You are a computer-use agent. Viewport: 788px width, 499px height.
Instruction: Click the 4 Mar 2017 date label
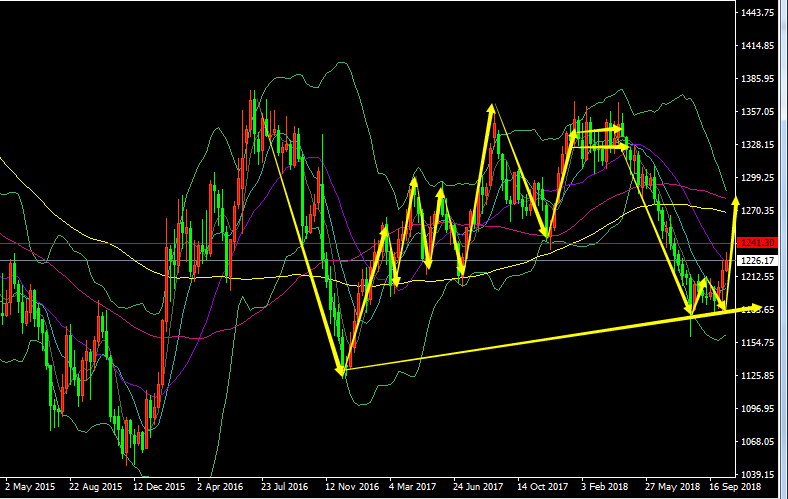click(413, 487)
